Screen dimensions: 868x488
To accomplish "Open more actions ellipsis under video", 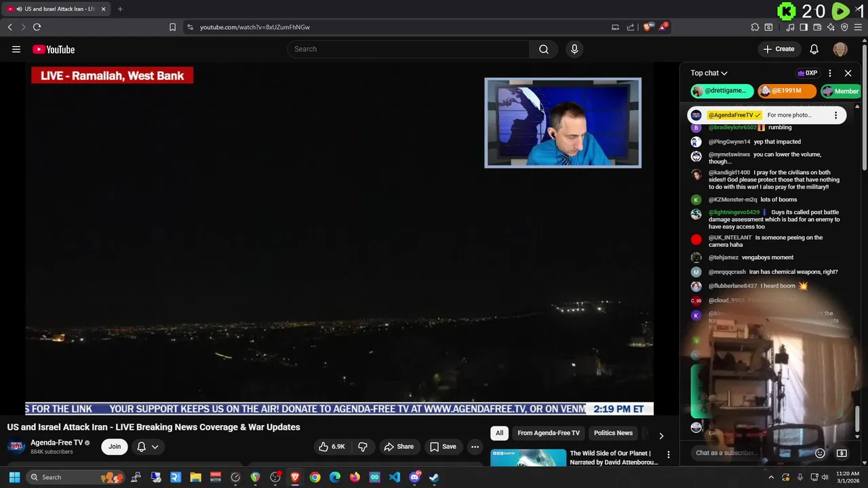I will coord(475,447).
